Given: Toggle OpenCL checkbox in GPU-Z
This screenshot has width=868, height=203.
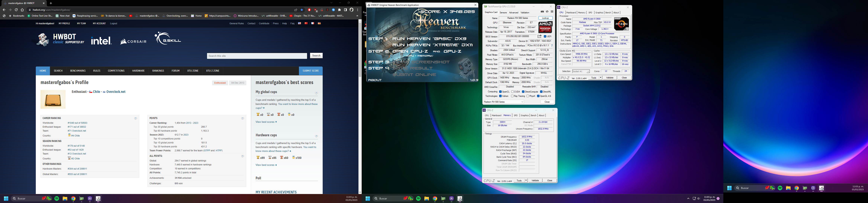Looking at the screenshot, I should (500, 92).
